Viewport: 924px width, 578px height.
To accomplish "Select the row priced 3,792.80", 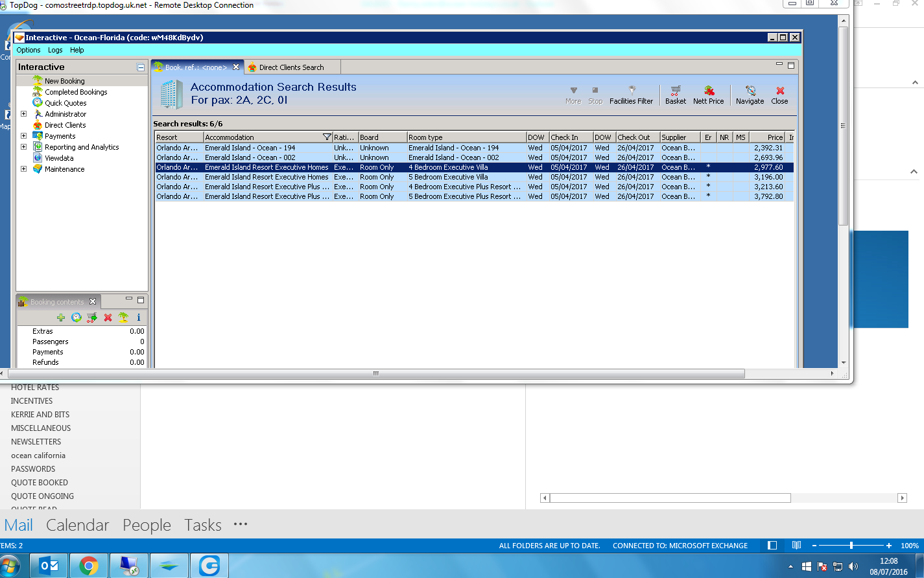I will [x=474, y=196].
